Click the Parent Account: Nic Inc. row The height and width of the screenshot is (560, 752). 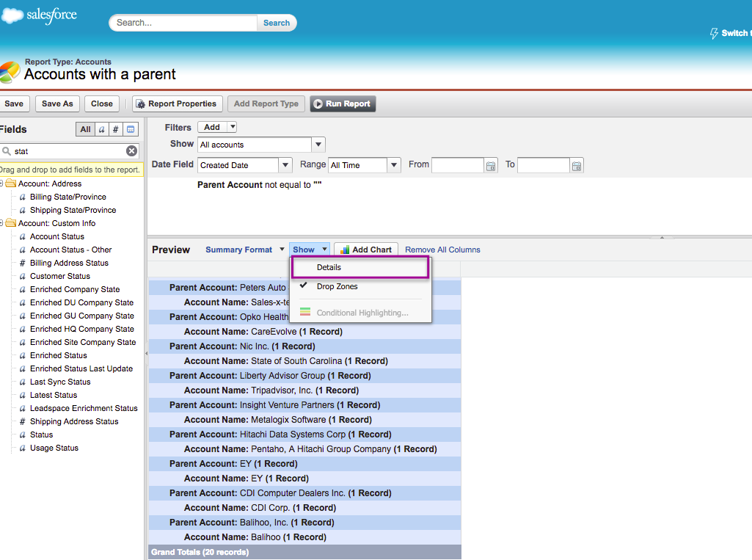(304, 346)
